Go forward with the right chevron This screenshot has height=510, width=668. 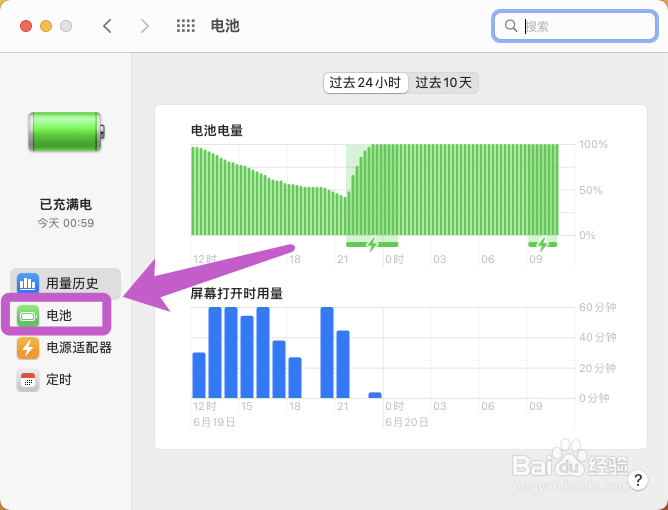(x=145, y=26)
